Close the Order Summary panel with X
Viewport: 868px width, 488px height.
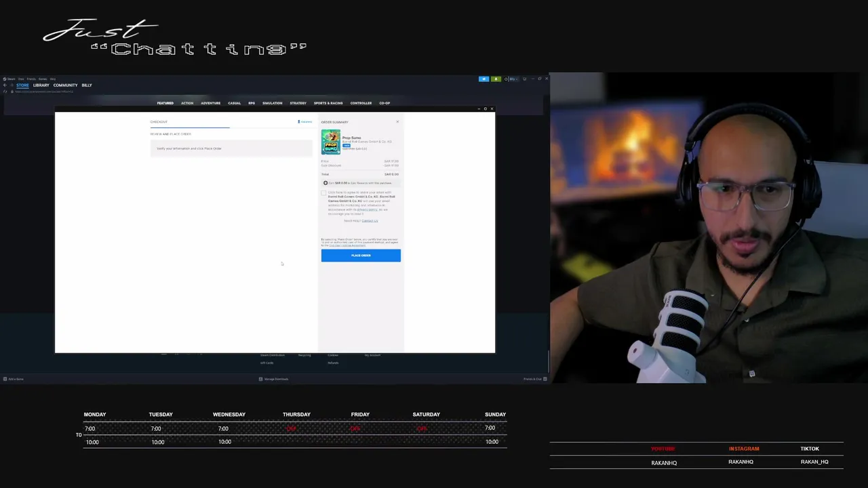point(397,122)
